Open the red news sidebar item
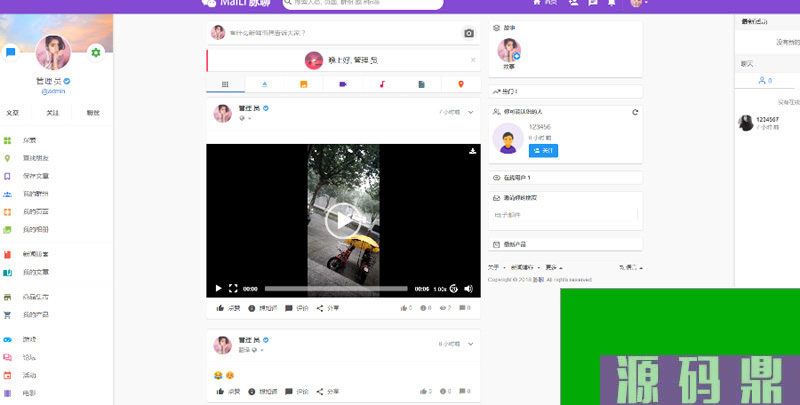The height and width of the screenshot is (405, 800). point(7,254)
